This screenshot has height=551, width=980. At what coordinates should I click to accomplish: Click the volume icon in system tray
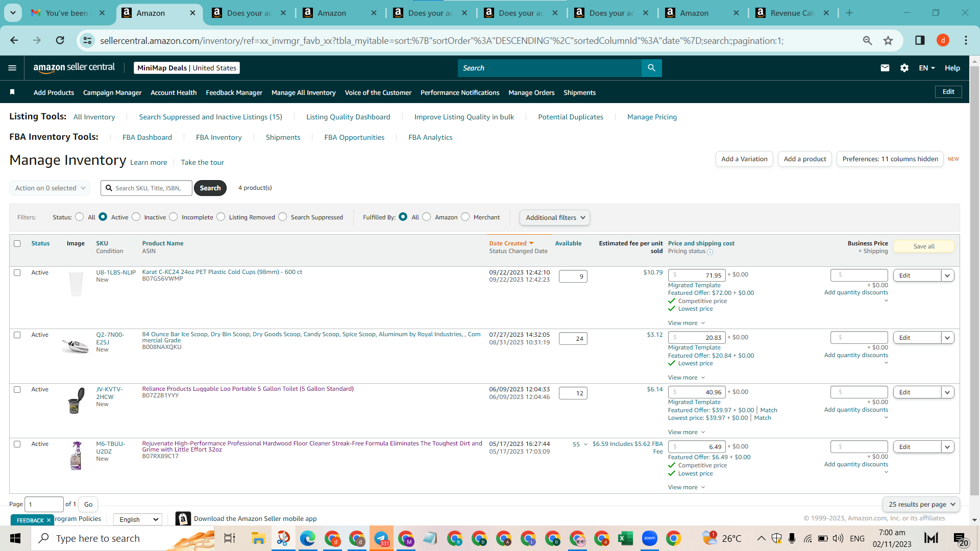click(x=838, y=538)
